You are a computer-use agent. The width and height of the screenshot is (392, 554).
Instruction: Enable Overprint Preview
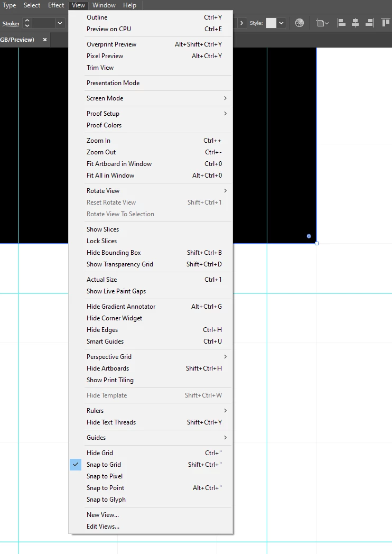point(151,44)
